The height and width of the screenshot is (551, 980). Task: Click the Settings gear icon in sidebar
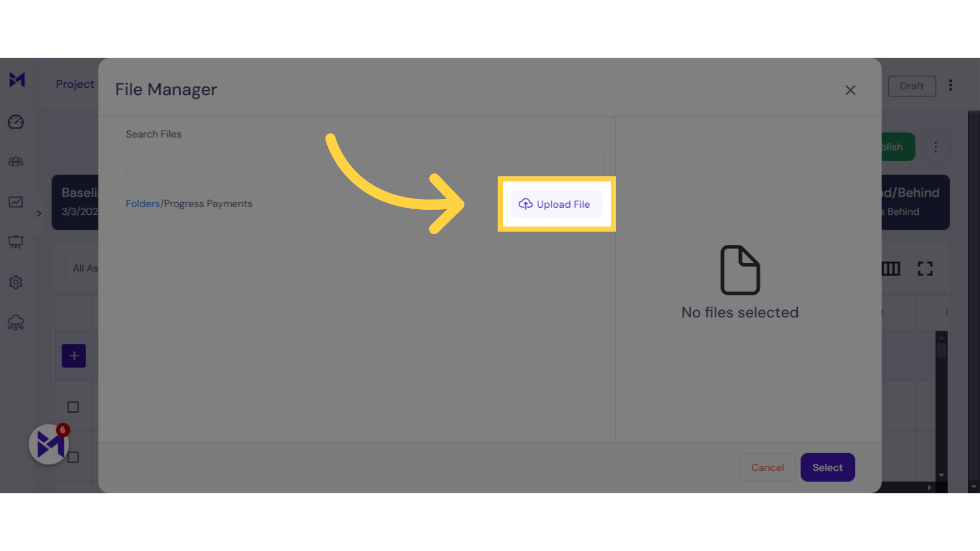point(16,282)
